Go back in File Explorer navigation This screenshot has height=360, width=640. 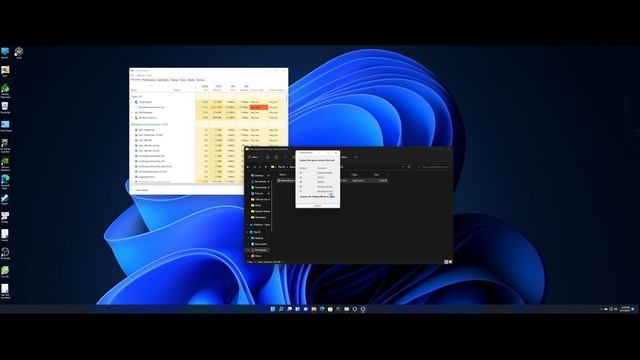pos(248,167)
